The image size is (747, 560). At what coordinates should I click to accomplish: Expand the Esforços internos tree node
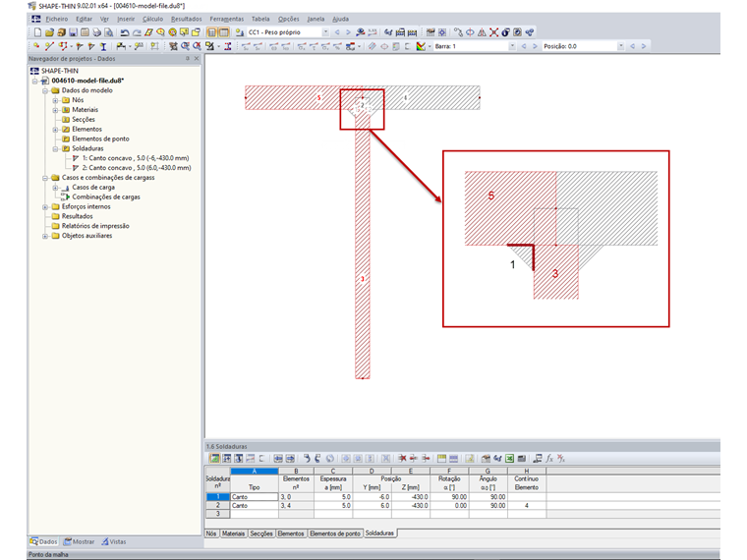[45, 206]
